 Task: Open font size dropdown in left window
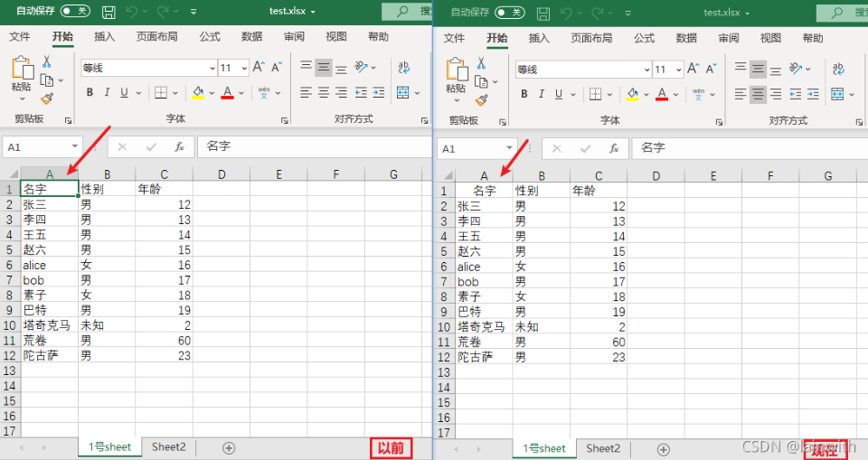click(x=244, y=68)
